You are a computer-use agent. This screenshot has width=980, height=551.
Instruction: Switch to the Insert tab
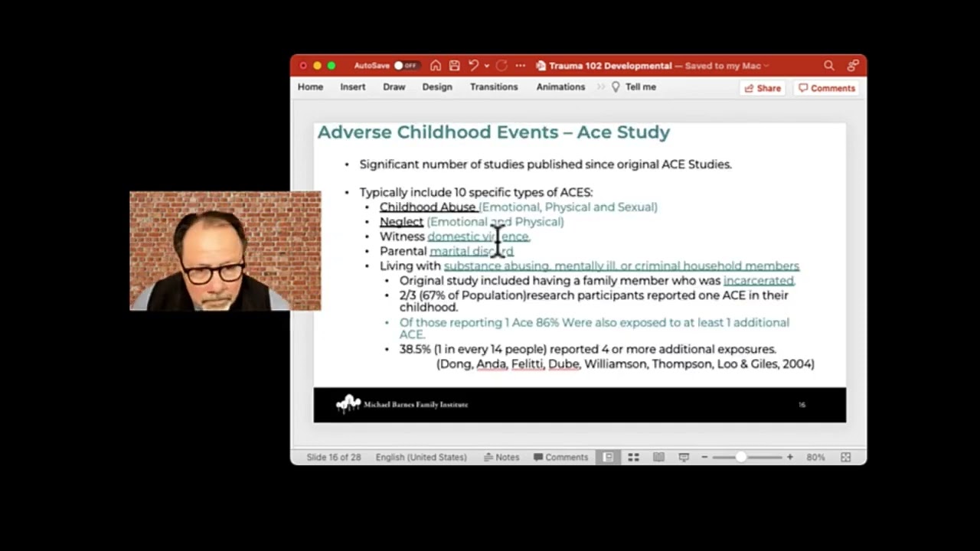(x=353, y=87)
